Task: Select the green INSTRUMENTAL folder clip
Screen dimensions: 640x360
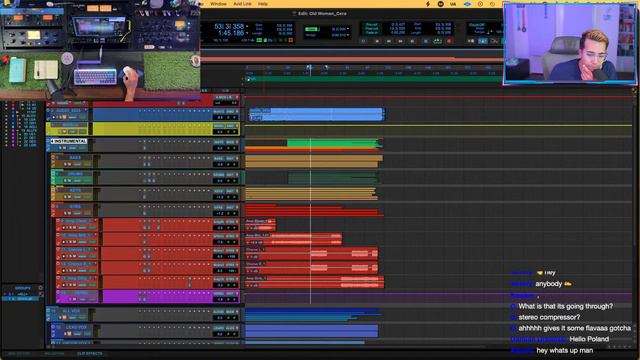Action: pyautogui.click(x=333, y=143)
